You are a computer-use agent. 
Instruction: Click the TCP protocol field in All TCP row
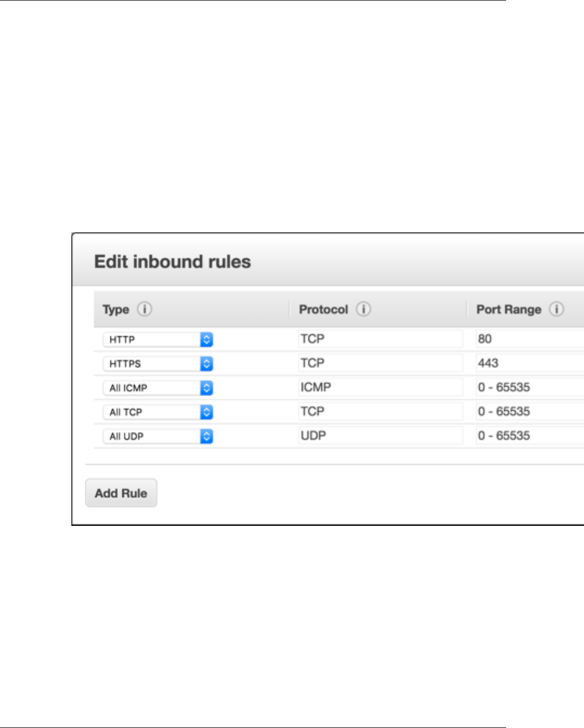click(x=381, y=412)
